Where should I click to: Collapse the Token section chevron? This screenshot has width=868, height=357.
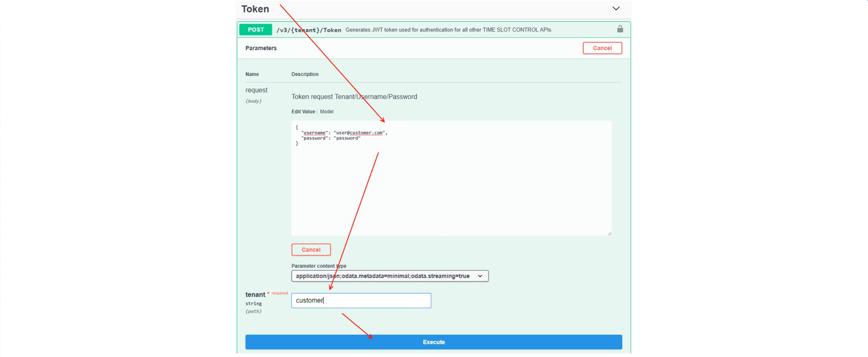pos(615,9)
